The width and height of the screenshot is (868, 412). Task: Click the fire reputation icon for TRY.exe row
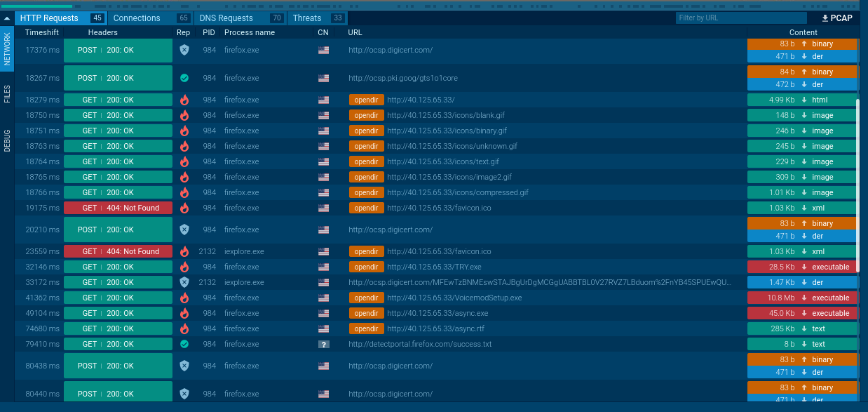(x=184, y=267)
